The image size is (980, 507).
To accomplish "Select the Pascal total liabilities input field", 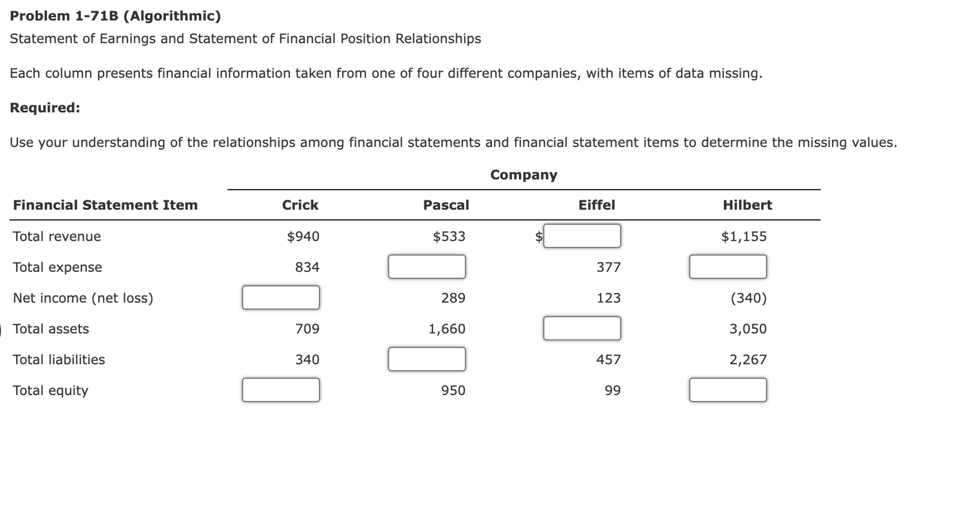I will (427, 360).
